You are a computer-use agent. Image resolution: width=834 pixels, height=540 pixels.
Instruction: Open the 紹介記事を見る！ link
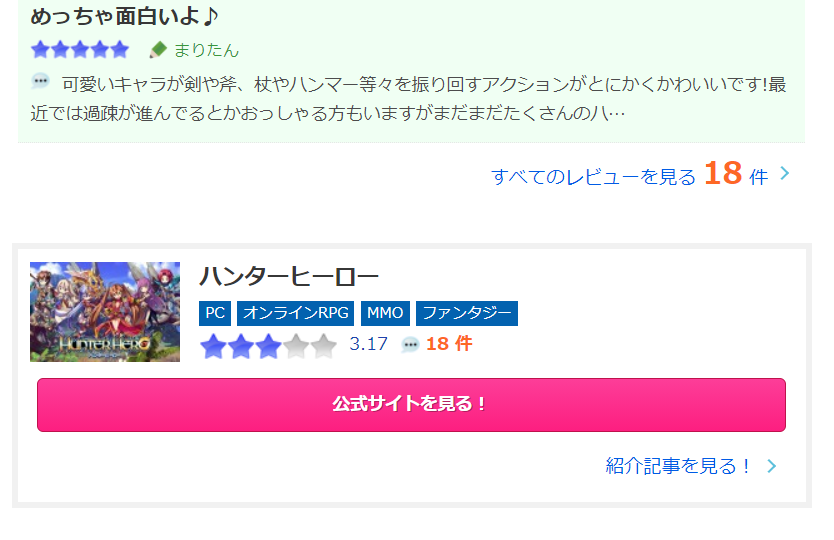click(678, 466)
